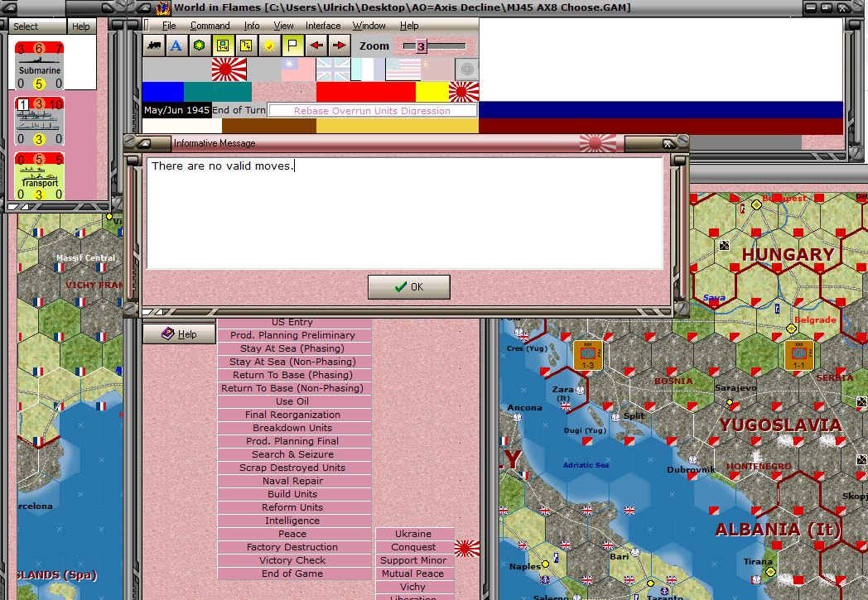Click the grey circular emblem button after flags

(x=466, y=70)
